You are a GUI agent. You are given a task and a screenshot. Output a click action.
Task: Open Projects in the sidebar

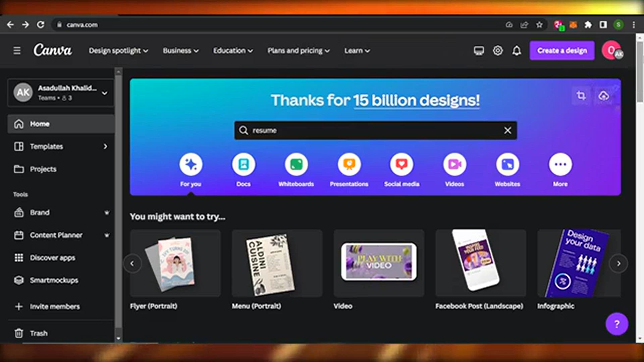61,169
